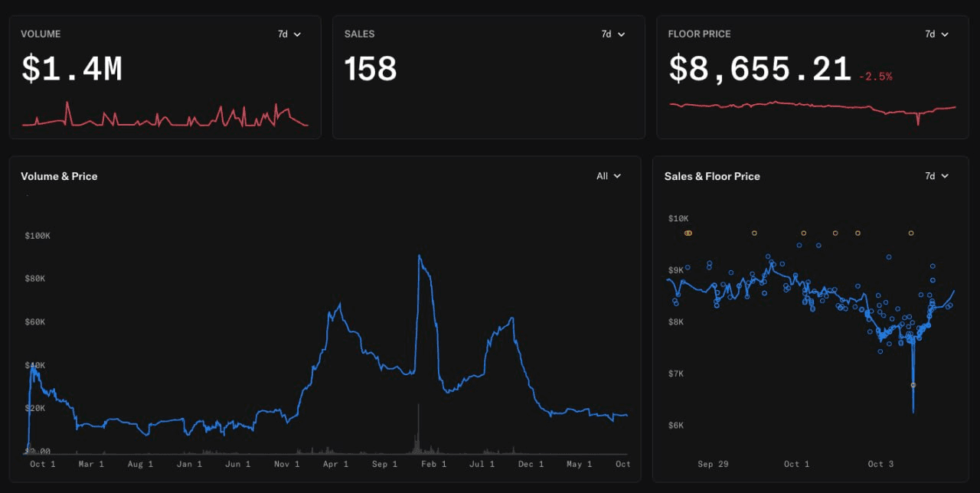Click the Aug 1 date label
This screenshot has width=980, height=493.
click(140, 464)
